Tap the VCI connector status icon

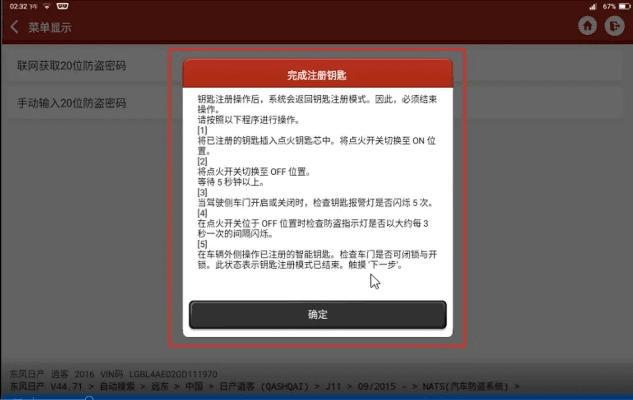coord(63,6)
